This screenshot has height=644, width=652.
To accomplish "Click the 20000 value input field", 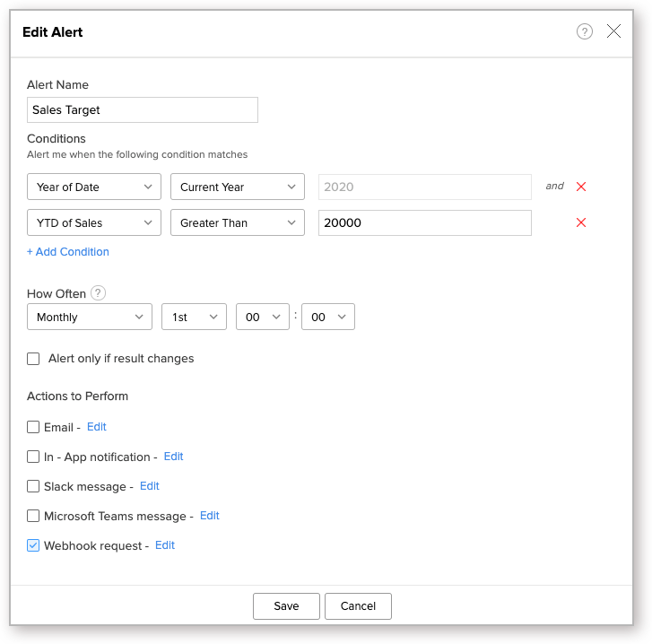I will [x=424, y=222].
